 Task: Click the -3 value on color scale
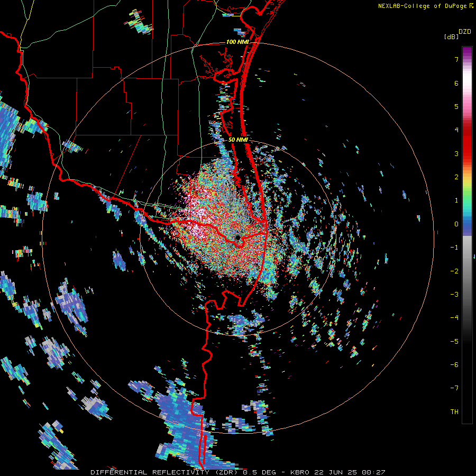click(x=454, y=295)
